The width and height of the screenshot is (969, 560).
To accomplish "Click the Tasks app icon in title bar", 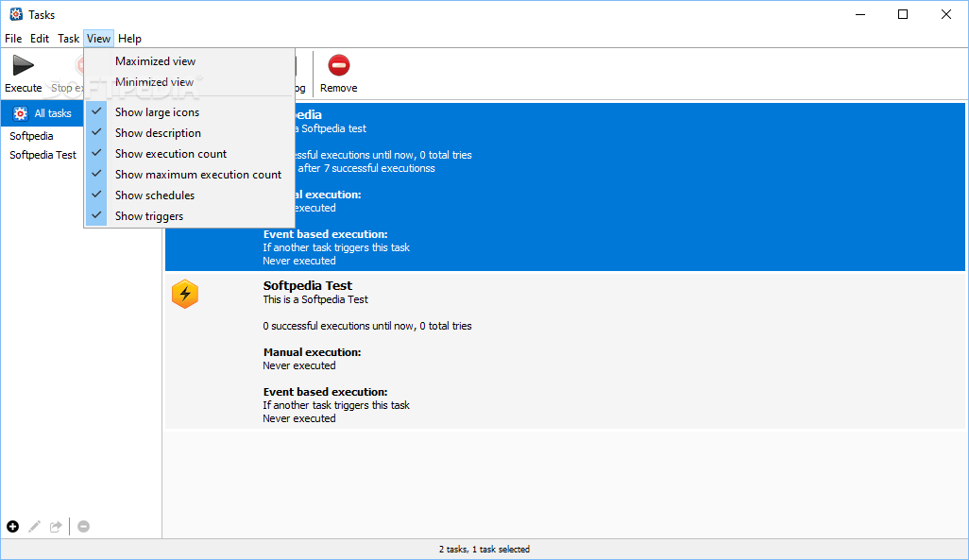I will tap(16, 14).
